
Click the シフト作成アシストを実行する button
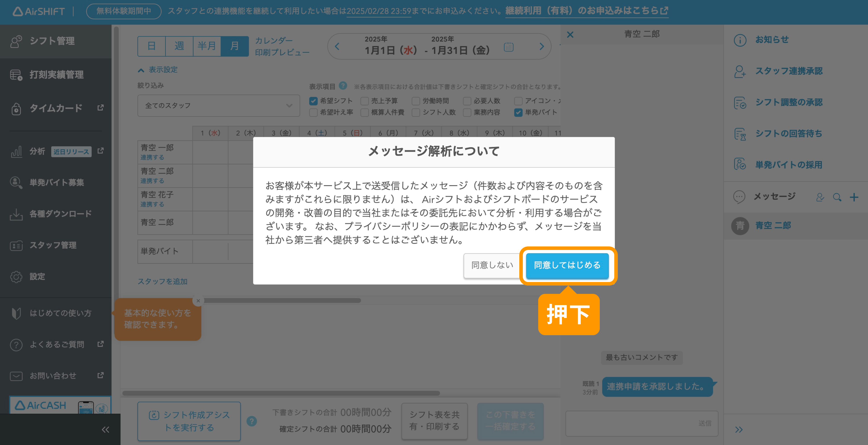189,421
